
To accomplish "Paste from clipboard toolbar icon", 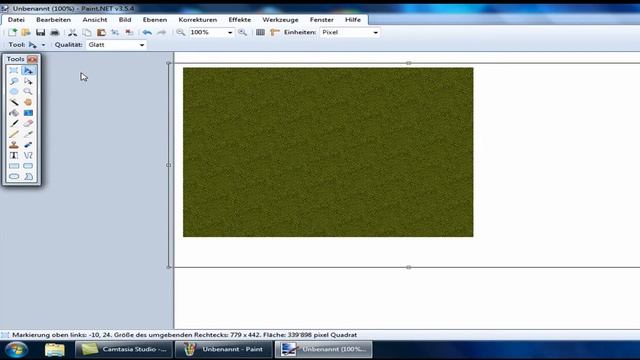I will 101,32.
